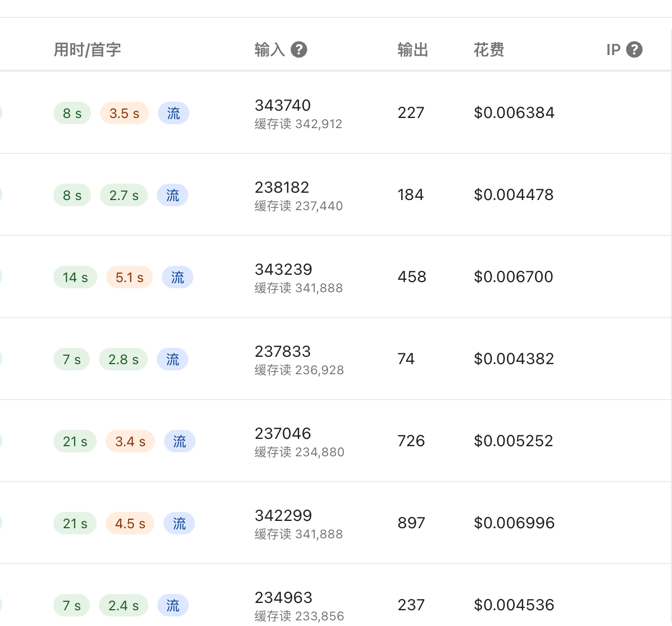Click the 花费 column header
Screen dimensions: 672x626
489,50
